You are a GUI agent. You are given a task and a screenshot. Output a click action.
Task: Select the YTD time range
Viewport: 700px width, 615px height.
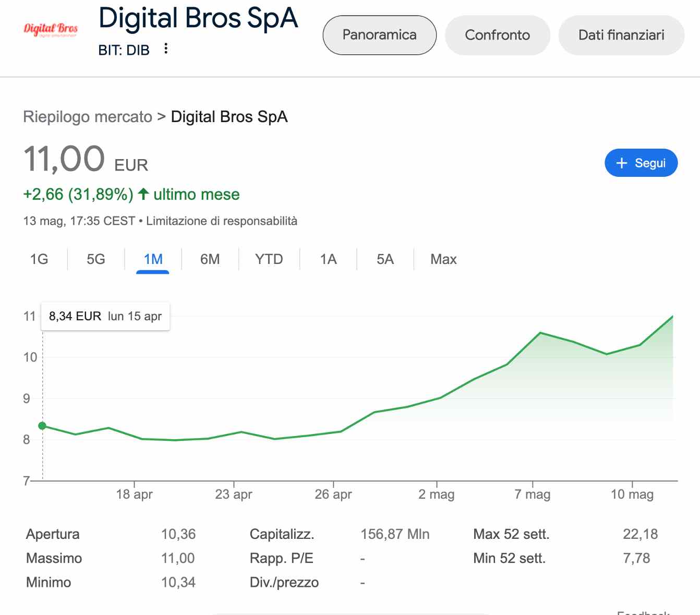pos(269,259)
